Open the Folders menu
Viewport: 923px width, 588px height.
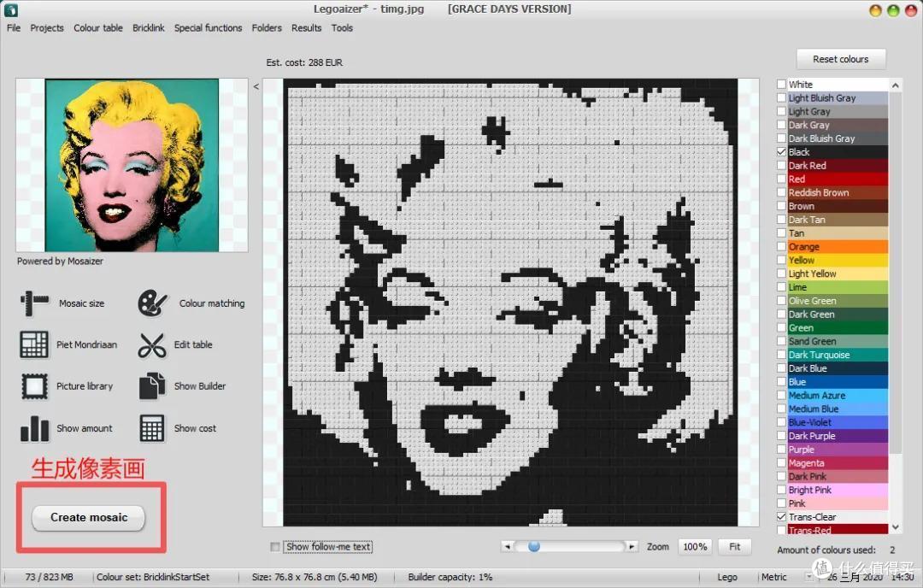tap(267, 27)
